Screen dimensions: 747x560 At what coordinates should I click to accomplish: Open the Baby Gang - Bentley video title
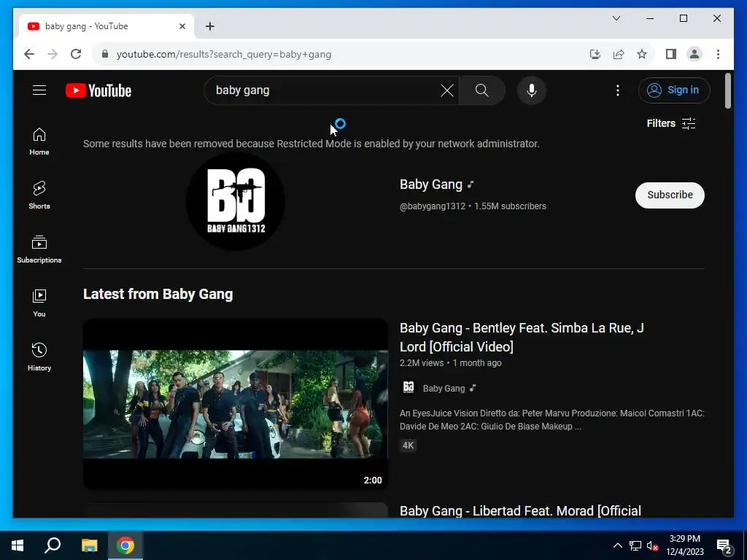(x=522, y=337)
